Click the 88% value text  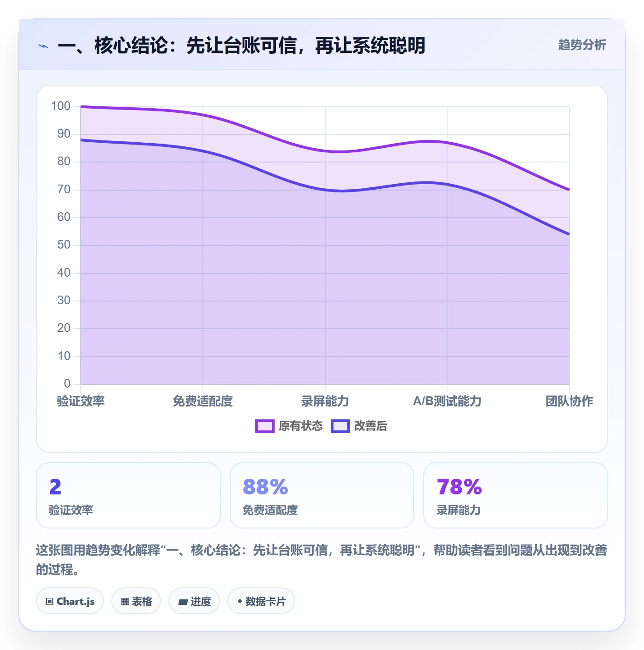265,487
